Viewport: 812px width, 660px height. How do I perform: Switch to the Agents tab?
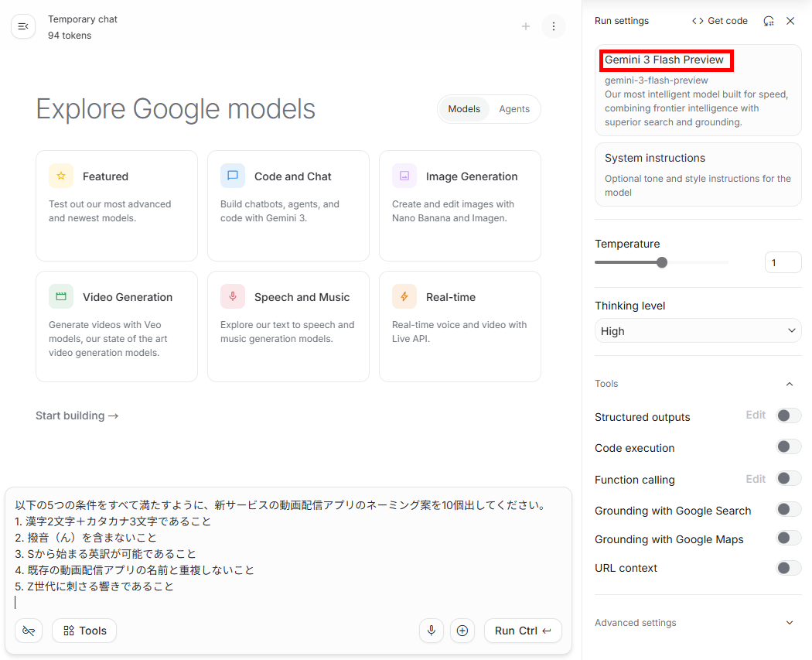[x=514, y=109]
